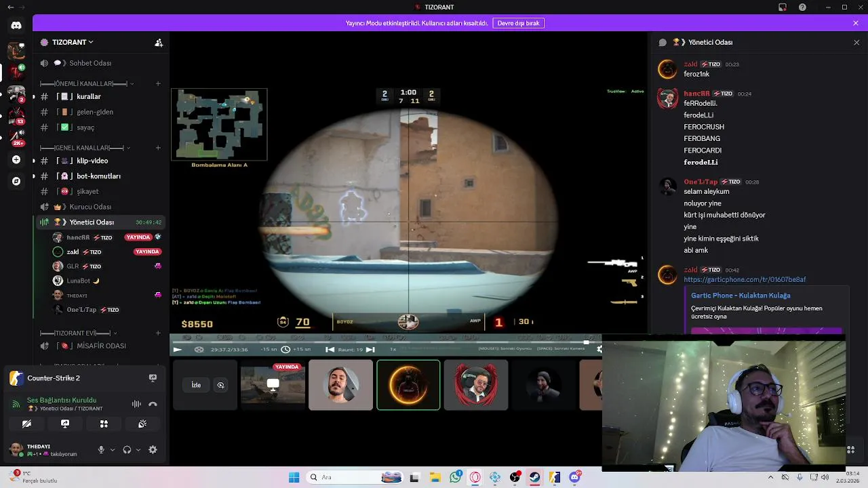Image resolution: width=868 pixels, height=488 pixels.
Task: Click the noise suppression waveform icon
Action: (136, 404)
